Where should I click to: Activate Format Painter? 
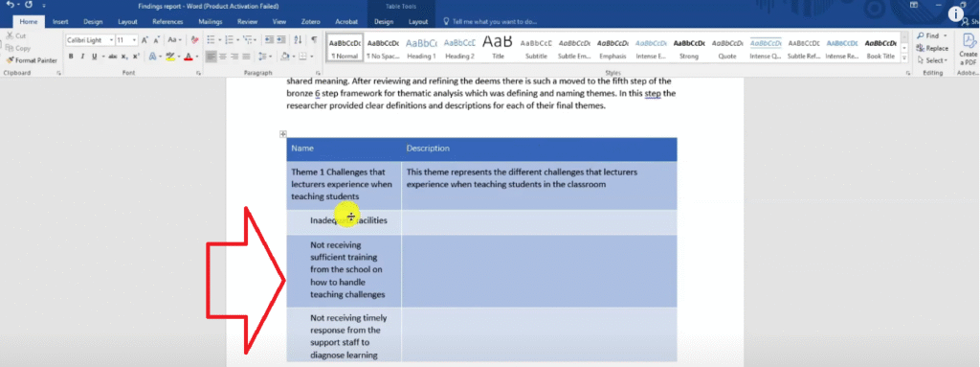[32, 60]
